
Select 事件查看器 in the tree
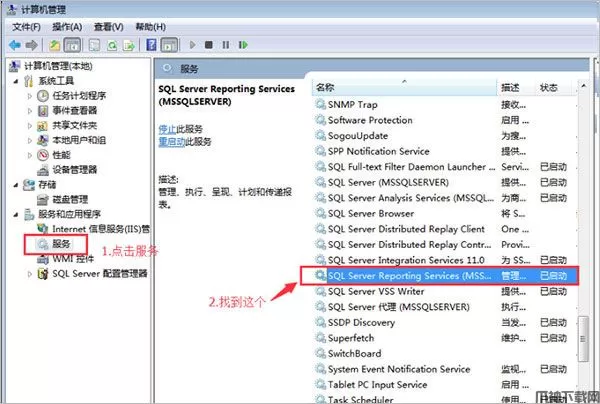point(75,111)
